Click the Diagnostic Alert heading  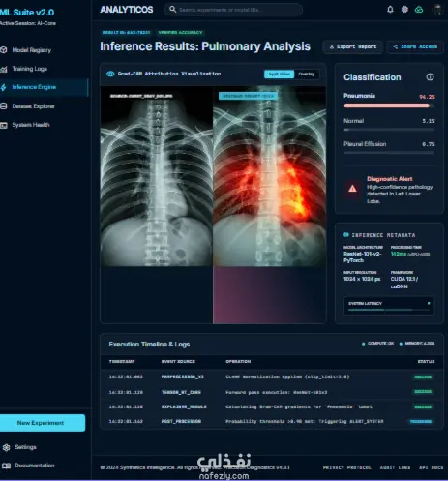tap(390, 179)
